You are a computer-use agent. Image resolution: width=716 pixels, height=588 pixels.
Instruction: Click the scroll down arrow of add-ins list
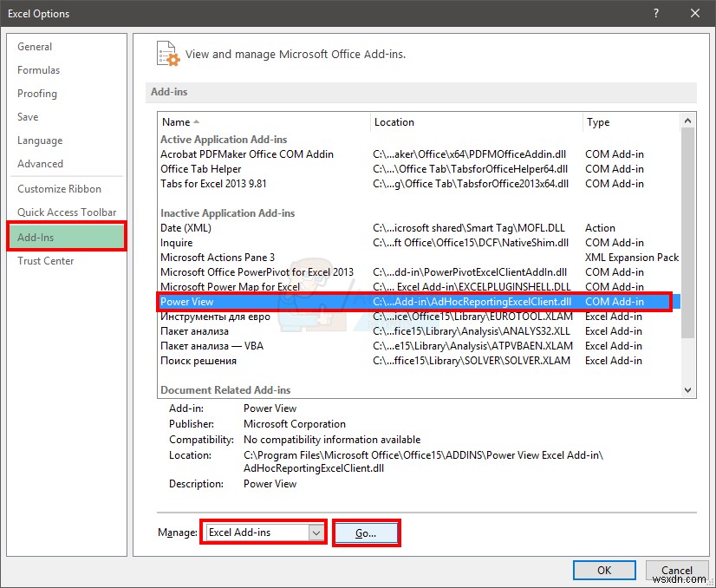(x=687, y=390)
